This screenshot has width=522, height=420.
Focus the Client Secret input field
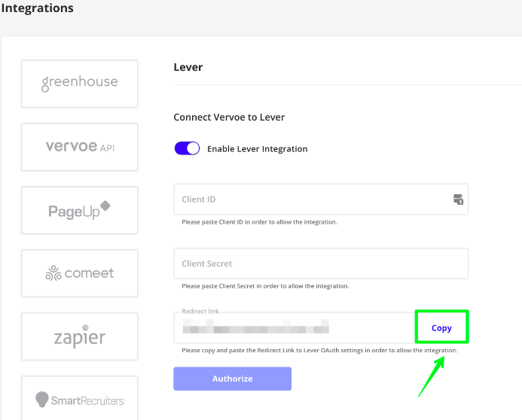tap(321, 263)
